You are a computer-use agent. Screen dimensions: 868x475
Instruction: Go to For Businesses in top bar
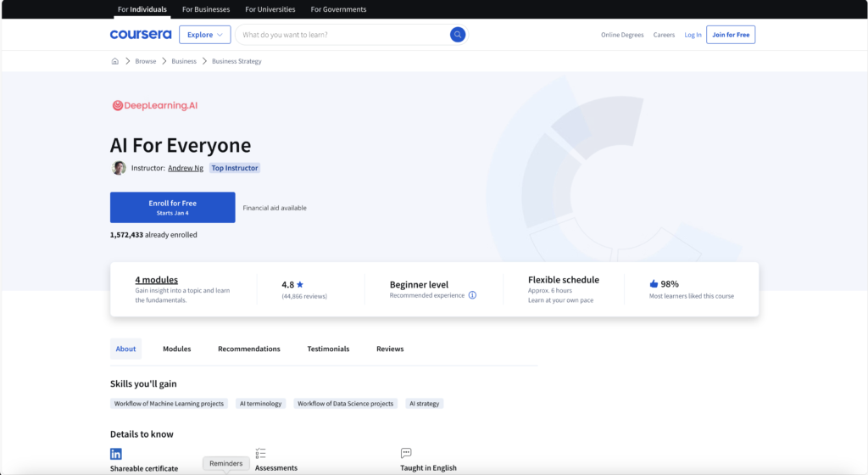click(208, 9)
